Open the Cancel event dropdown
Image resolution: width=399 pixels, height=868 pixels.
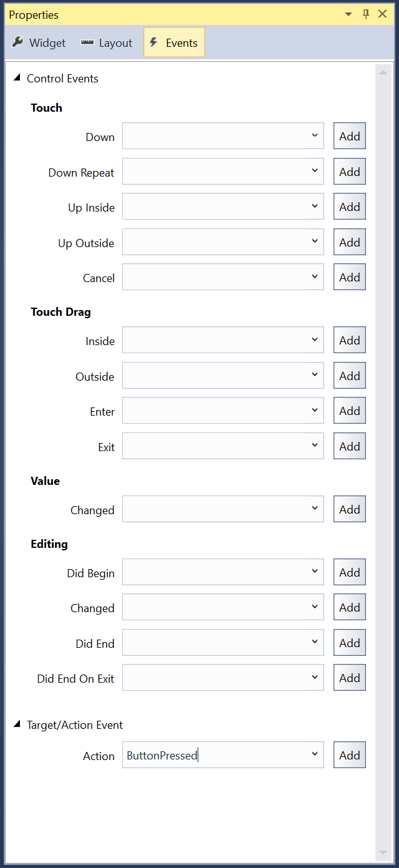(315, 277)
